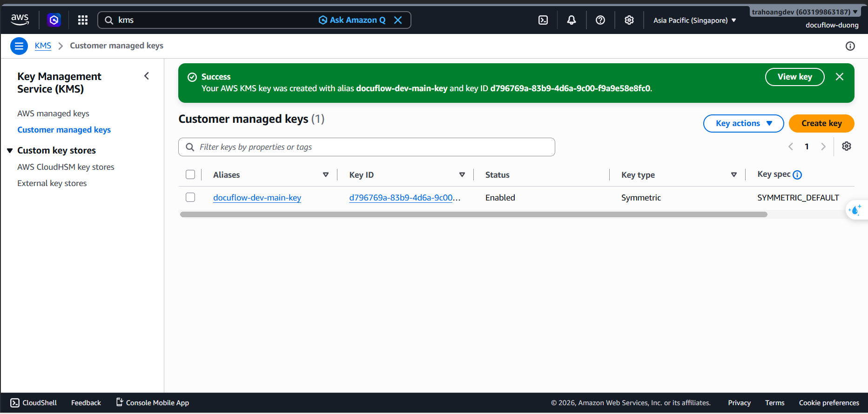Sort table by Aliases column arrow
This screenshot has width=868, height=414.
(x=326, y=175)
